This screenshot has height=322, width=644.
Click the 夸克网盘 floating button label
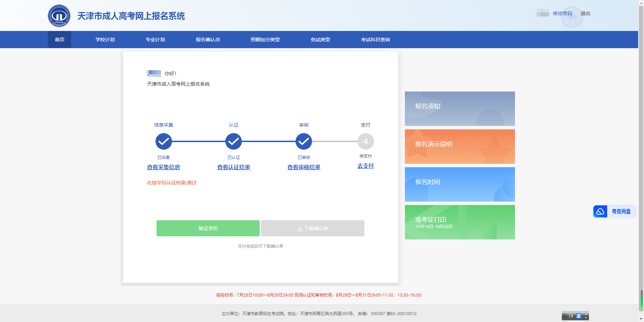pyautogui.click(x=621, y=212)
